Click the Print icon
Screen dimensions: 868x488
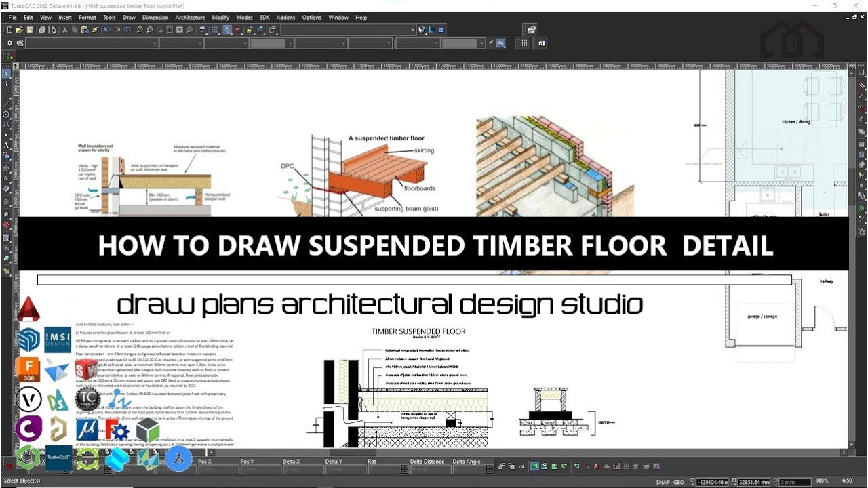pos(42,30)
